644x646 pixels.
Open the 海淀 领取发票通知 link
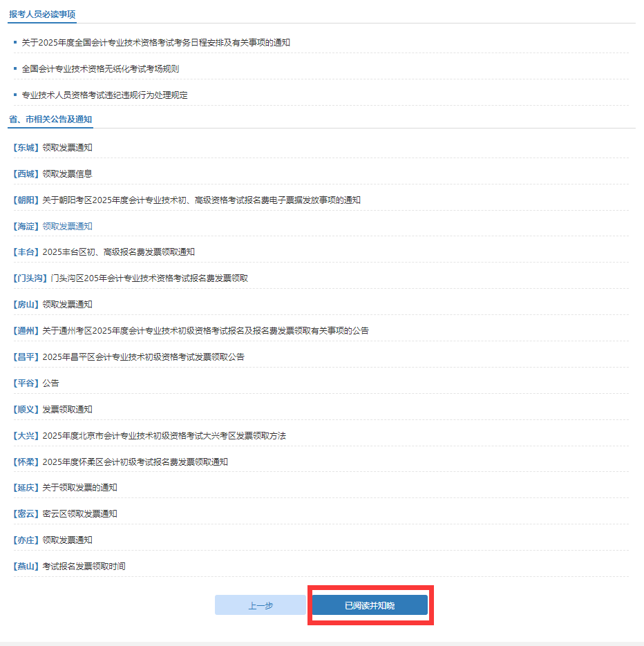point(67,227)
